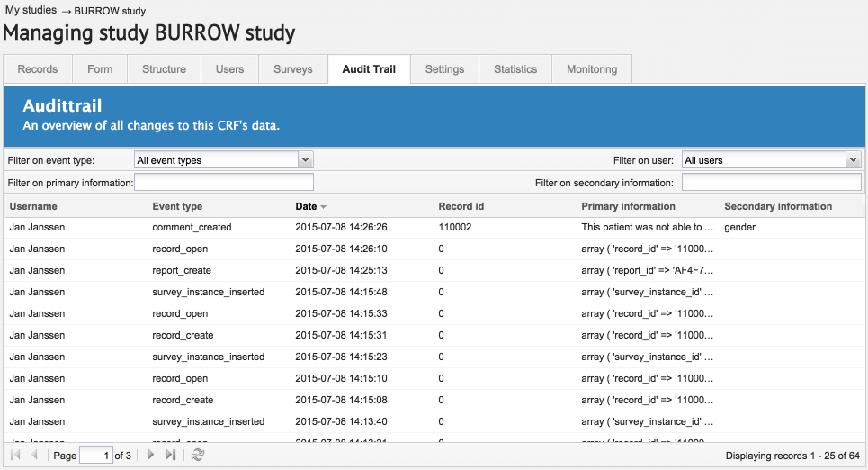
Task: Focus the secondary information filter field
Action: [771, 183]
